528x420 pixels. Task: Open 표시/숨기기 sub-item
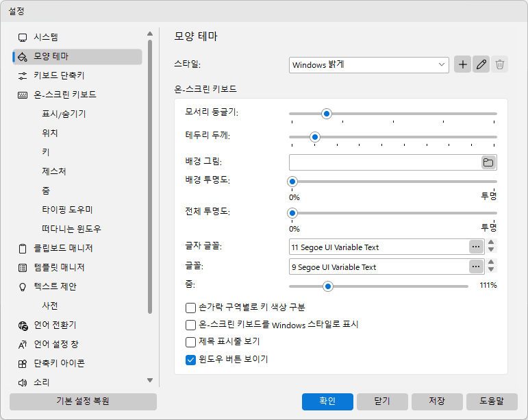coord(64,114)
